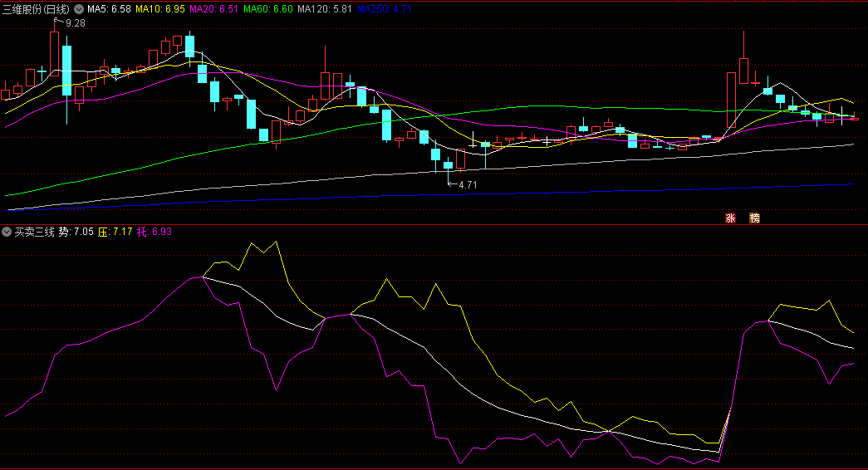Select the MA20: 6.51 label
868x470 pixels.
tap(213, 9)
